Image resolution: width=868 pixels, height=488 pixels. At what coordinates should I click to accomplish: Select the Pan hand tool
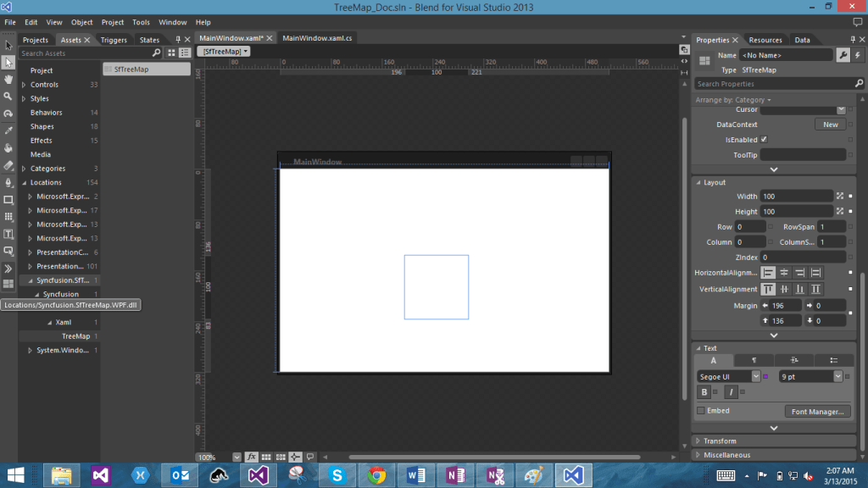8,79
